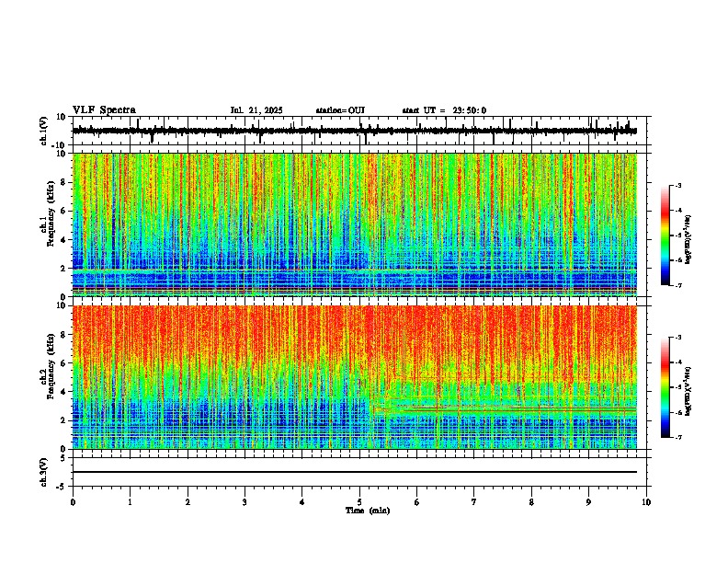Click the '4' kHz tick on ch.1 spectrogram

tap(65, 240)
